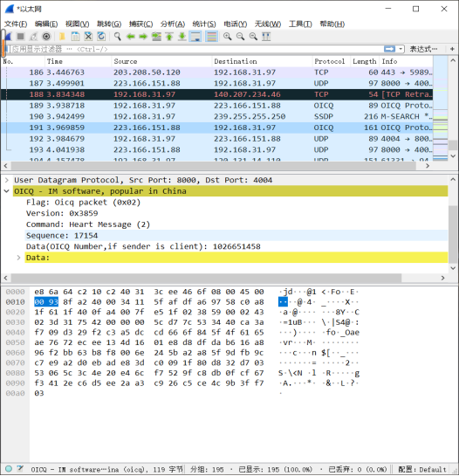Save the capture file
Screen dimensions: 459x476
pyautogui.click(x=75, y=37)
